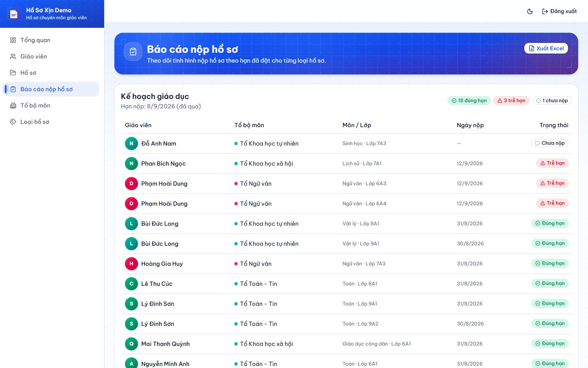Open Tổ bộ môn in the sidebar

click(x=52, y=105)
